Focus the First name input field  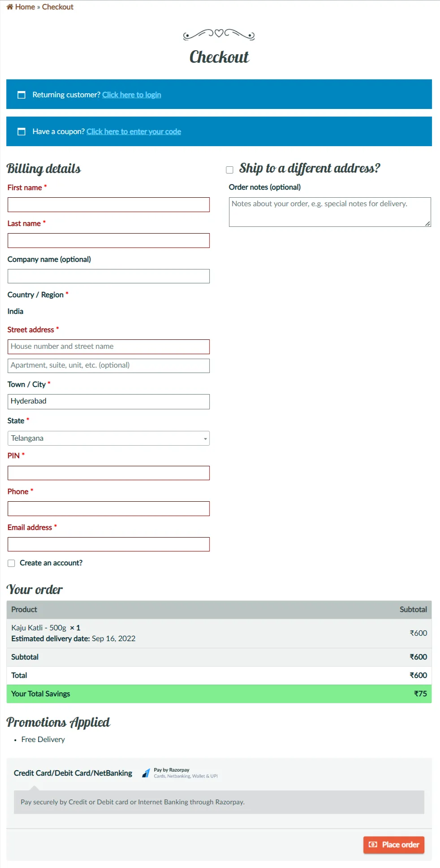click(108, 205)
